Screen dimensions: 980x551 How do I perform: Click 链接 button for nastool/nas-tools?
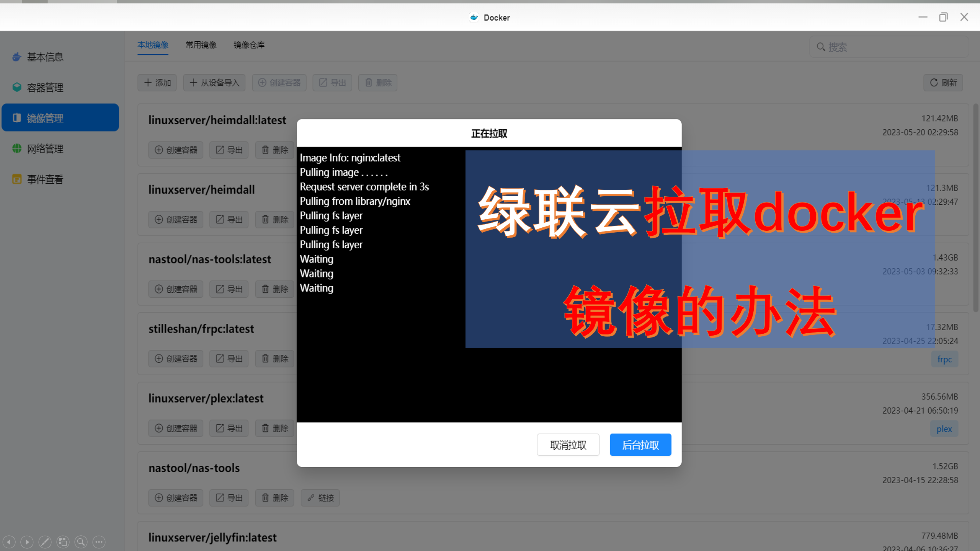320,498
